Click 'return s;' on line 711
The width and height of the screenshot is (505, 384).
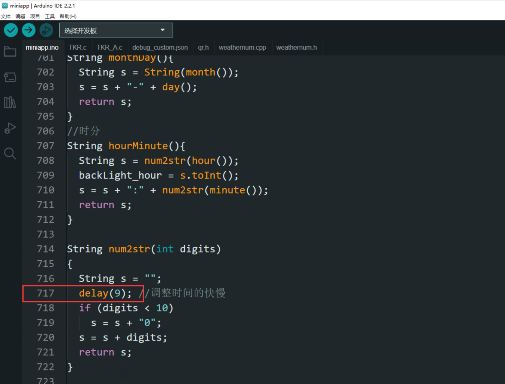tap(105, 205)
